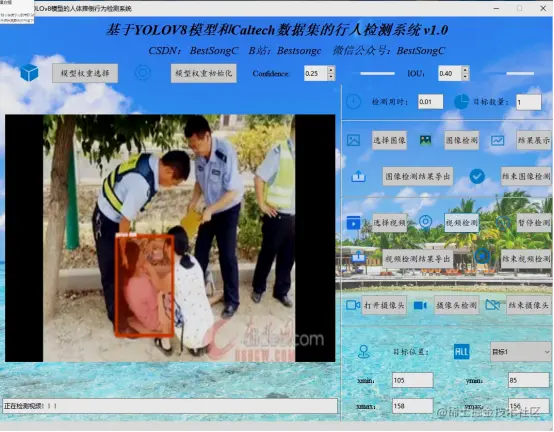Click the picture icon beside 选择图像

pyautogui.click(x=354, y=140)
